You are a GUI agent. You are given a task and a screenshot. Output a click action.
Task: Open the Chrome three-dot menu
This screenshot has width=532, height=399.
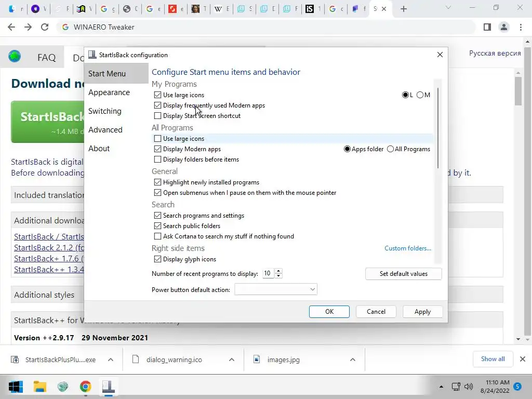(521, 27)
